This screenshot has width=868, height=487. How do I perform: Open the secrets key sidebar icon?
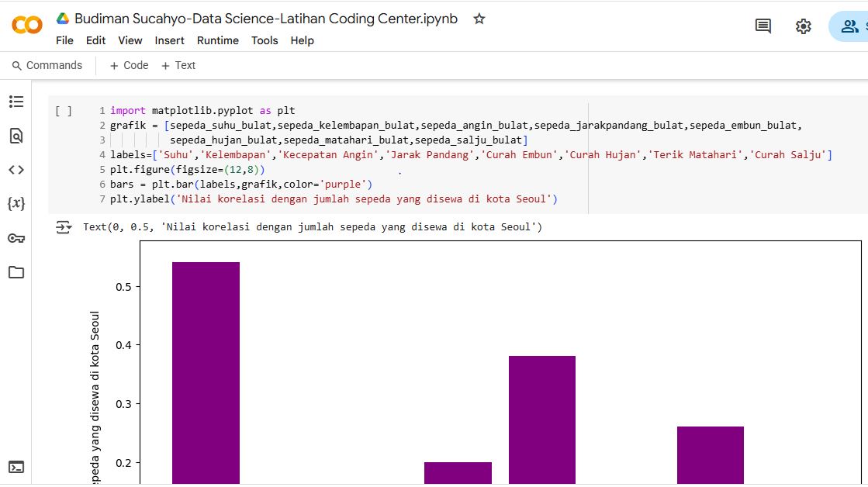16,239
